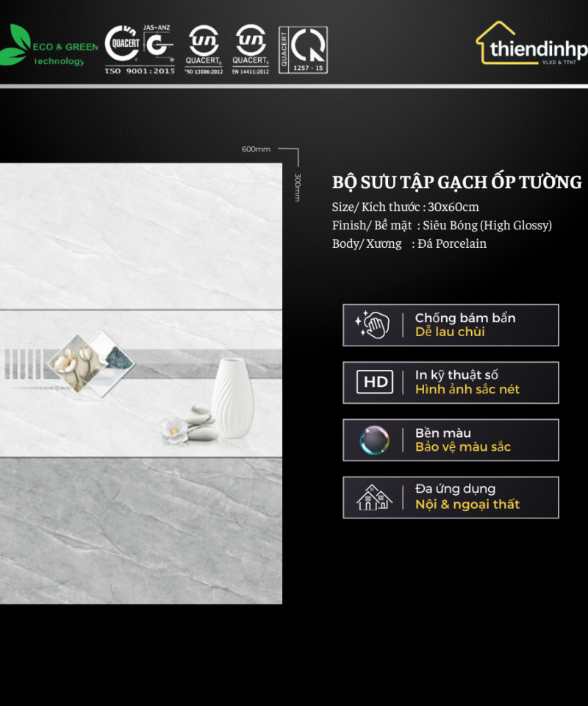The width and height of the screenshot is (588, 706).
Task: Select the Nội & ngoại thất yellow text
Action: 467,504
